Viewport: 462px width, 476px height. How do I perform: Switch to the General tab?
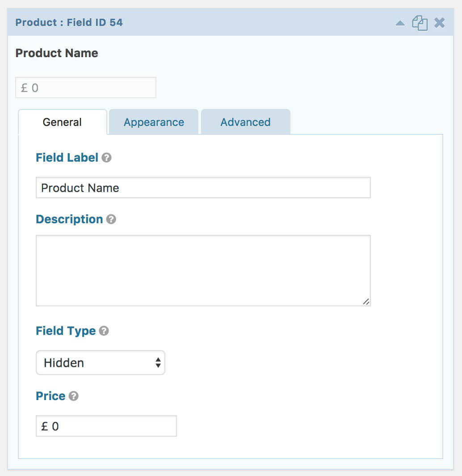[x=62, y=122]
